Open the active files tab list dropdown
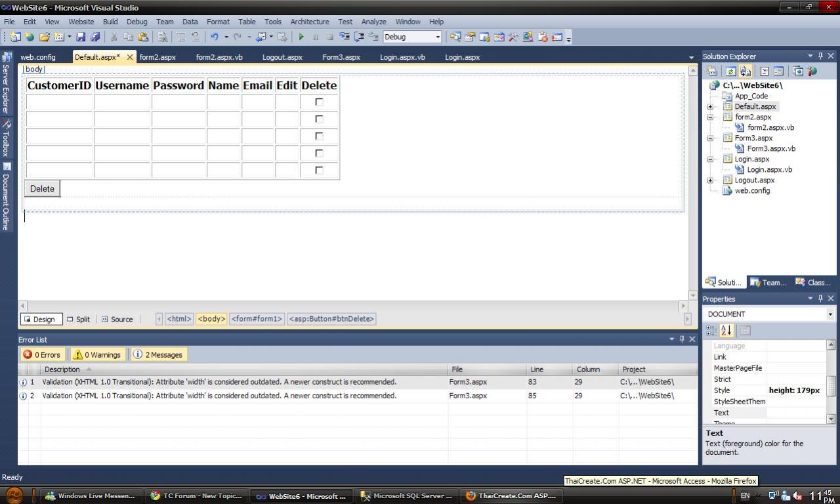 (x=691, y=58)
